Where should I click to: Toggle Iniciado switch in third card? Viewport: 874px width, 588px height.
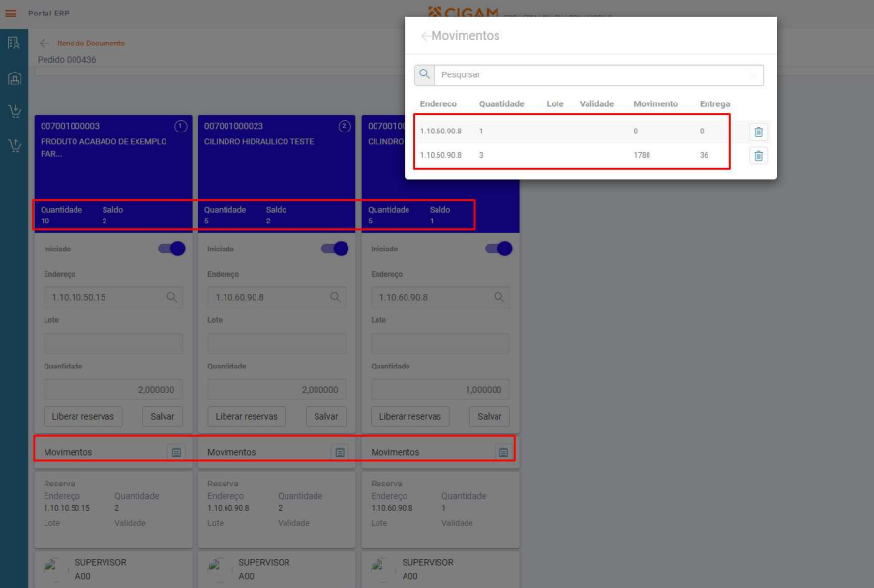[x=498, y=249]
